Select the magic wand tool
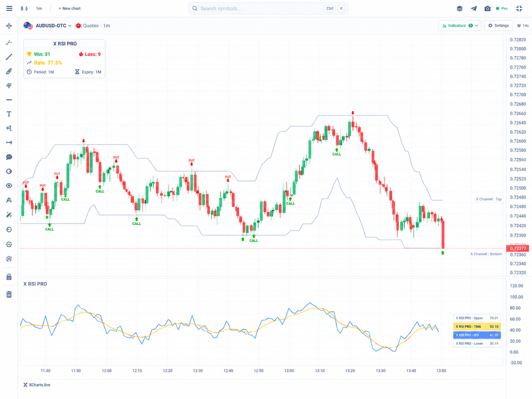Viewport: 532px width, 399px height. coord(9,215)
